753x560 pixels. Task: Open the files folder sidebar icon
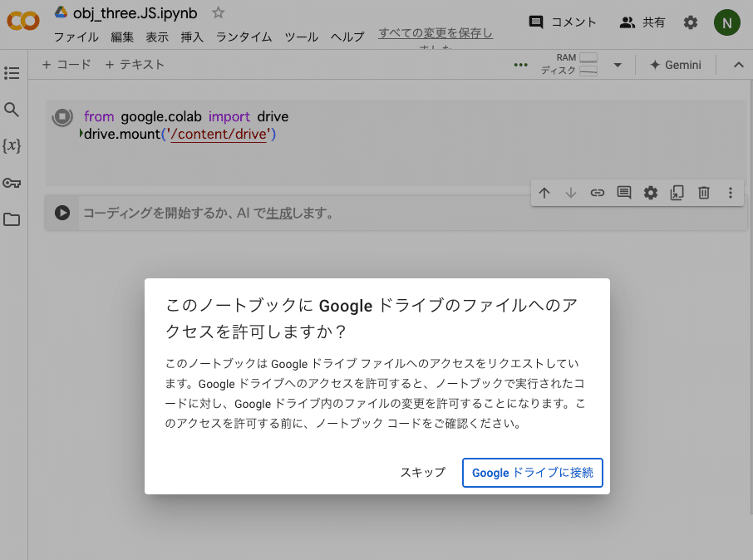[12, 219]
